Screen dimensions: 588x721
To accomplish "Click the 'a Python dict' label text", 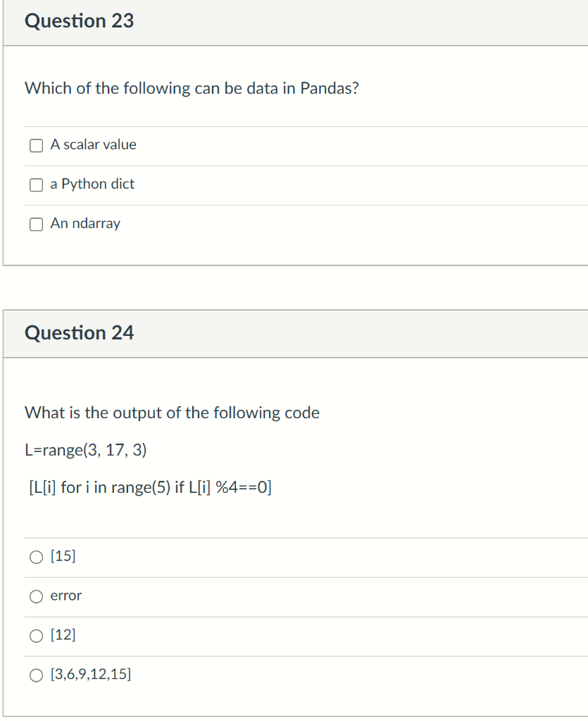I will pos(92,184).
